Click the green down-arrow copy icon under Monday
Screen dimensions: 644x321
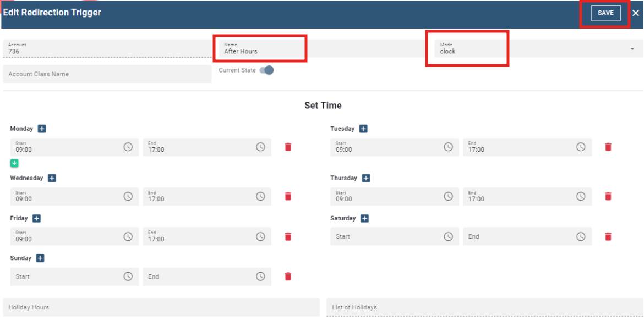pos(14,163)
